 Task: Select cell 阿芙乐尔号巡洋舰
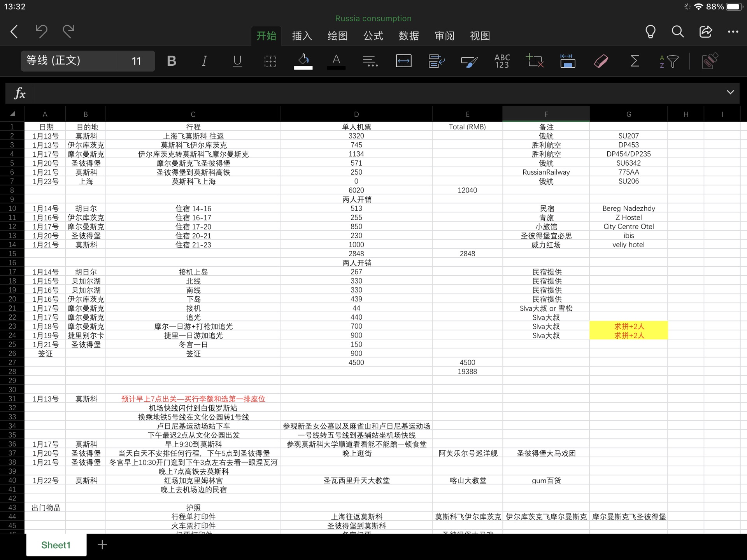pyautogui.click(x=467, y=453)
